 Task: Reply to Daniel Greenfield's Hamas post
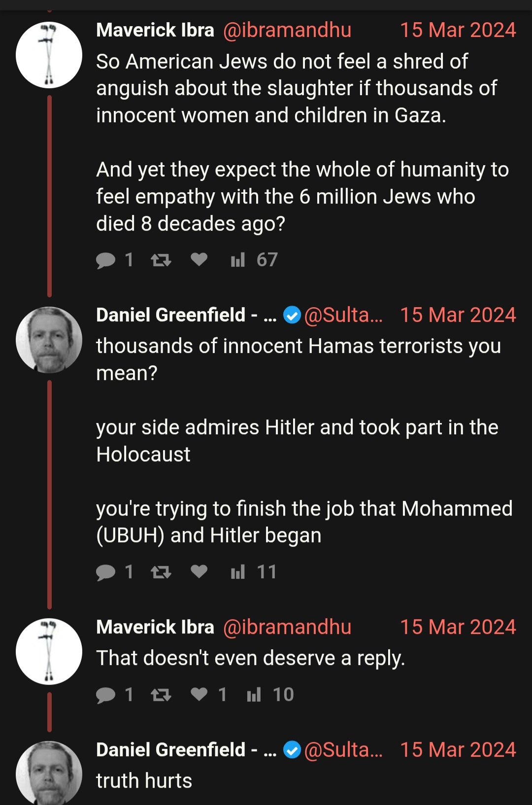(105, 572)
